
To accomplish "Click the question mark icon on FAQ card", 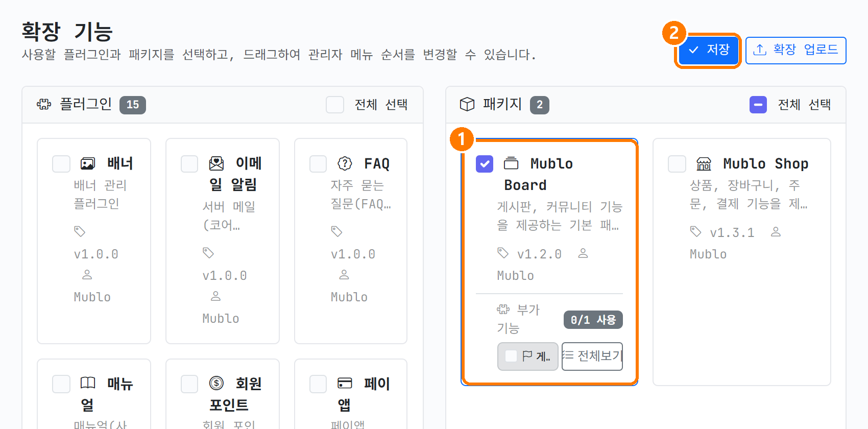I will click(345, 163).
